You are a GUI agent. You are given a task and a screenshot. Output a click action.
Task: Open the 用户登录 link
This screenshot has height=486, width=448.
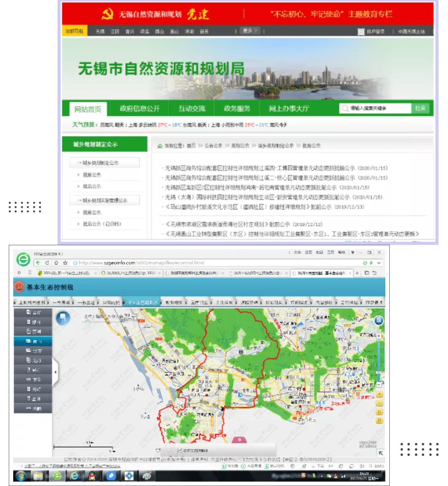tap(376, 31)
